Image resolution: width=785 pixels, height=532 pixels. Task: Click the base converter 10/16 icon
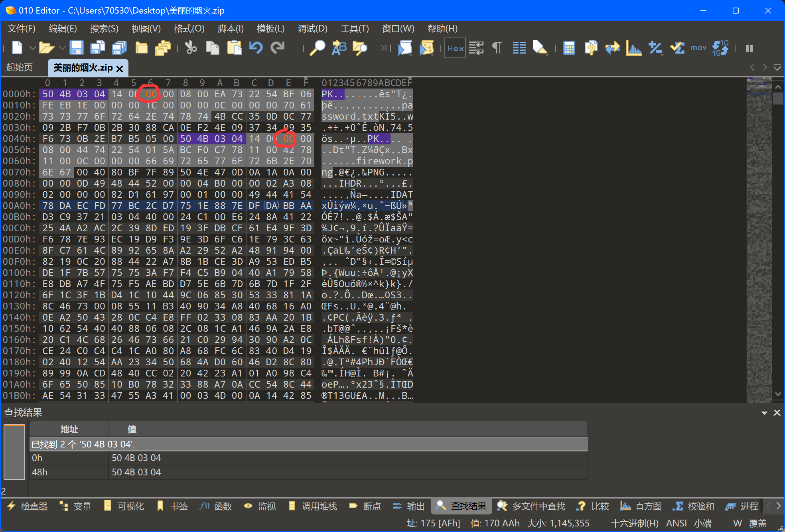click(x=720, y=48)
